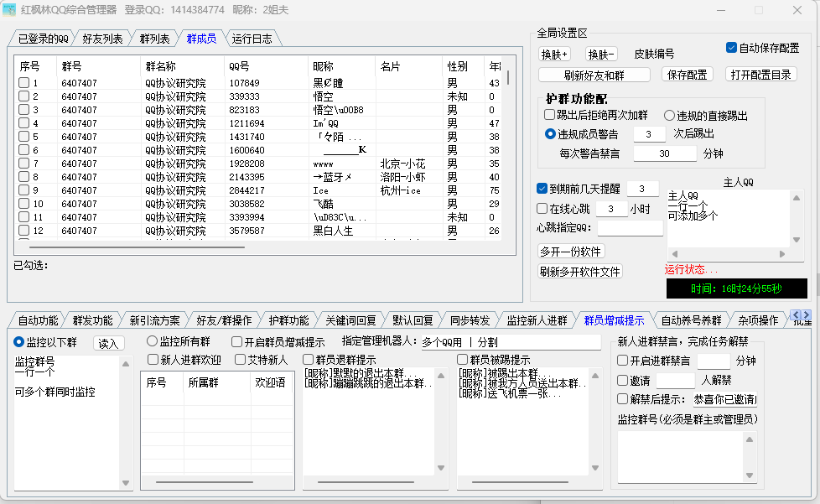Click the 心跳指定QQ input field
Image resolution: width=820 pixels, height=504 pixels.
pyautogui.click(x=630, y=227)
